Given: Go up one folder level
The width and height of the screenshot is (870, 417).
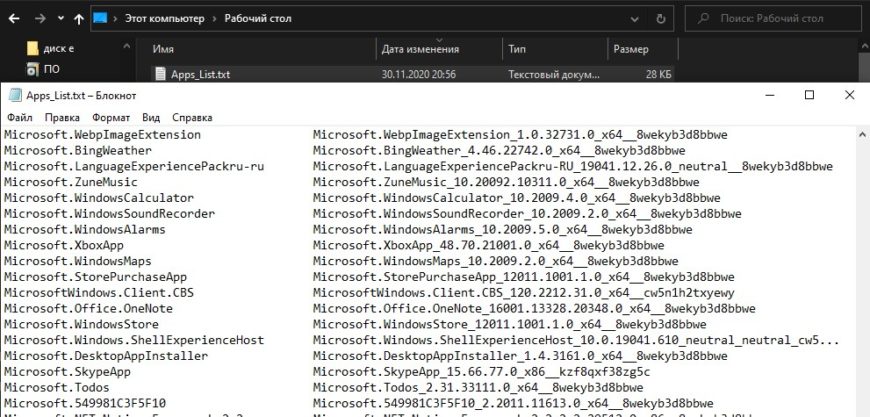Looking at the screenshot, I should (79, 19).
